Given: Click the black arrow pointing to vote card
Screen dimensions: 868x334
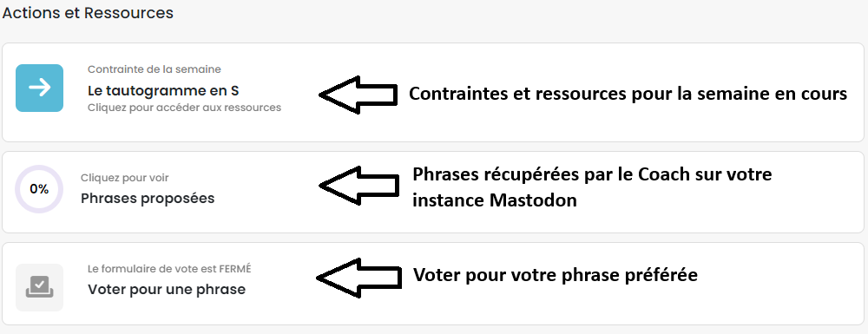Looking at the screenshot, I should (x=358, y=277).
